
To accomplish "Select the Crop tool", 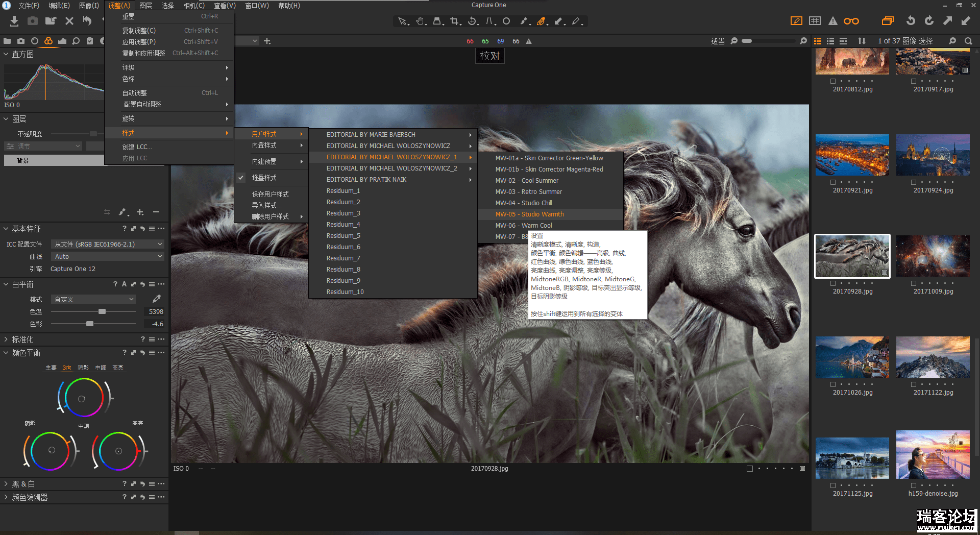I will (x=455, y=21).
